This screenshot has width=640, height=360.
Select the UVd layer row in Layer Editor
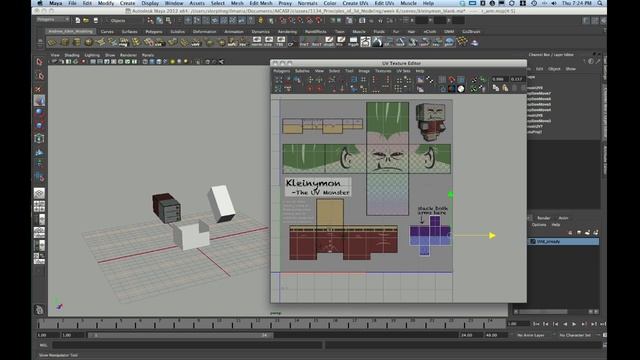pyautogui.click(x=564, y=242)
